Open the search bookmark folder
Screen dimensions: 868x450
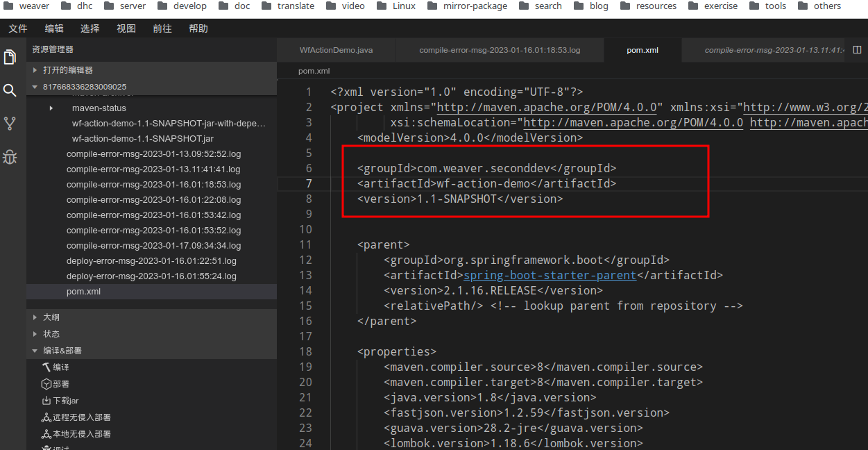540,6
